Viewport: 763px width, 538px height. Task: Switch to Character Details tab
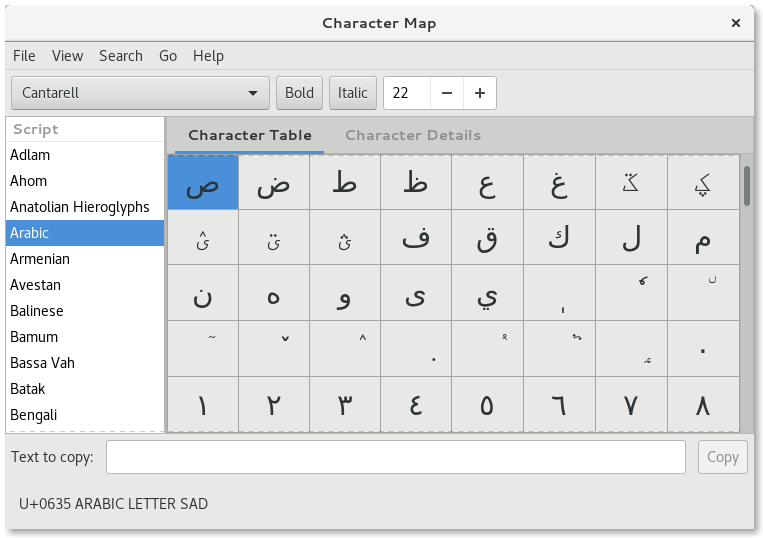point(412,135)
